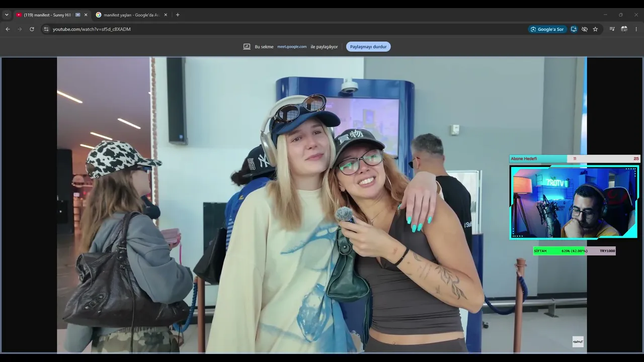The image size is (644, 362).
Task: Open the site information icon
Action: [x=46, y=29]
